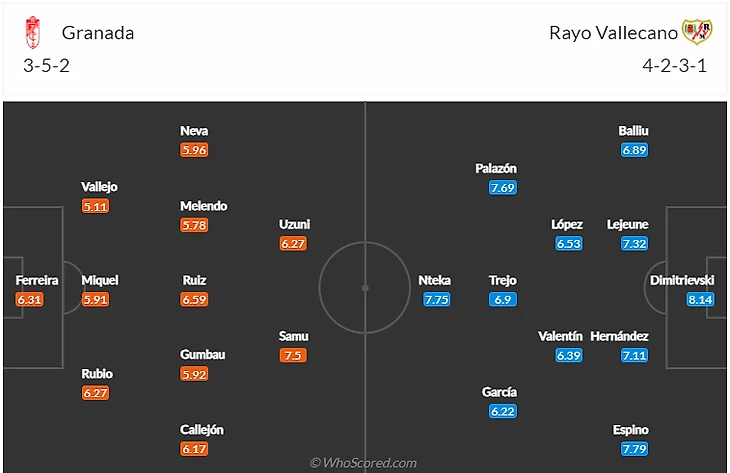Click the WhoScored.com watermark
730x473 pixels.
(x=364, y=463)
